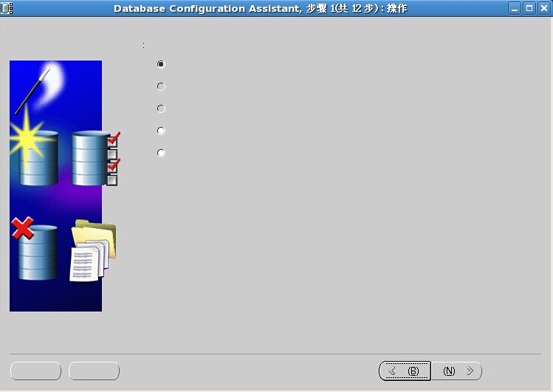553x392 pixels.
Task: Click the red checkmark checklist boxes
Action: click(x=112, y=159)
